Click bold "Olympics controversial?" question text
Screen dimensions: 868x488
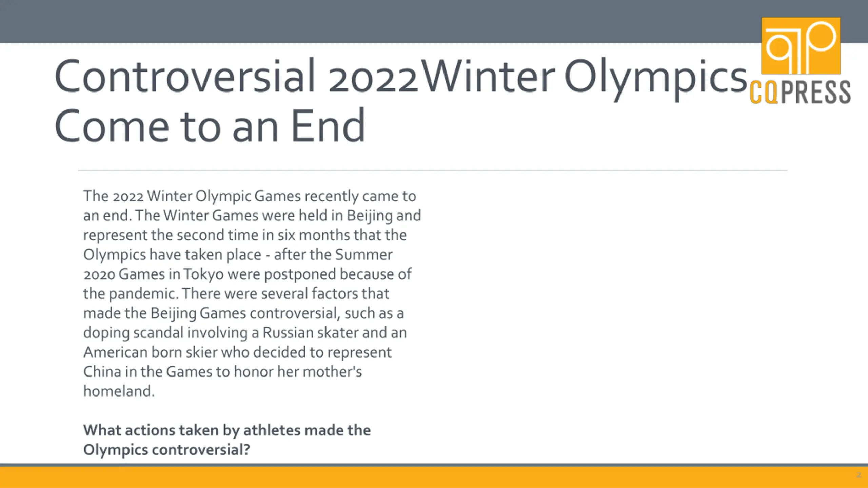[x=166, y=450]
